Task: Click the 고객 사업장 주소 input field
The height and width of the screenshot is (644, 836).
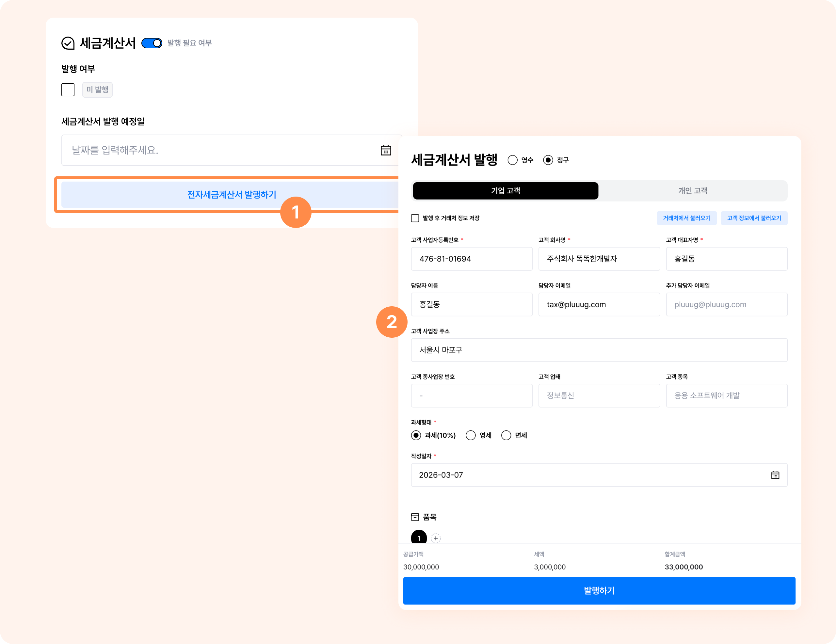Action: coord(599,350)
